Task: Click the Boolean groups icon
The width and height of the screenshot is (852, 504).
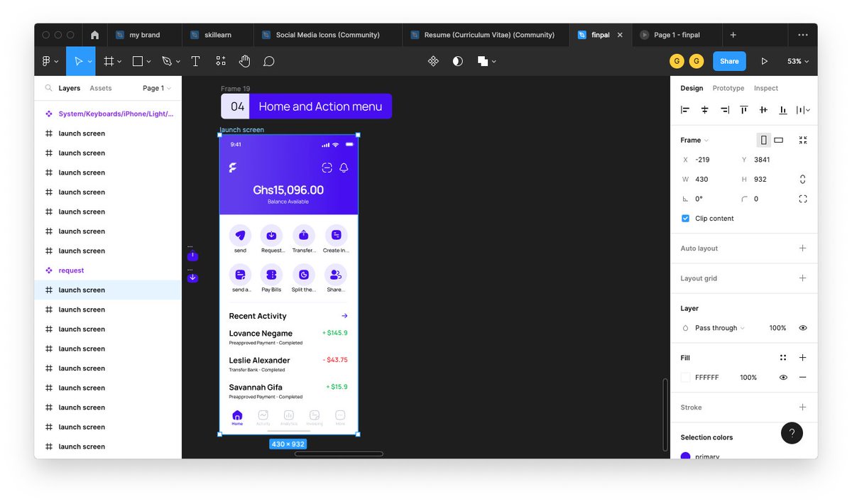Action: (x=483, y=61)
